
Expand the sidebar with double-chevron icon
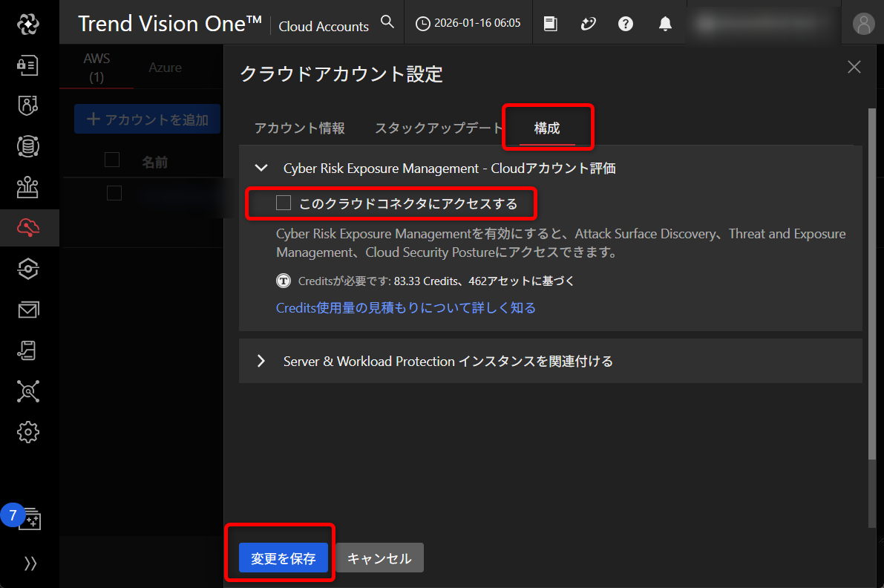click(x=30, y=563)
